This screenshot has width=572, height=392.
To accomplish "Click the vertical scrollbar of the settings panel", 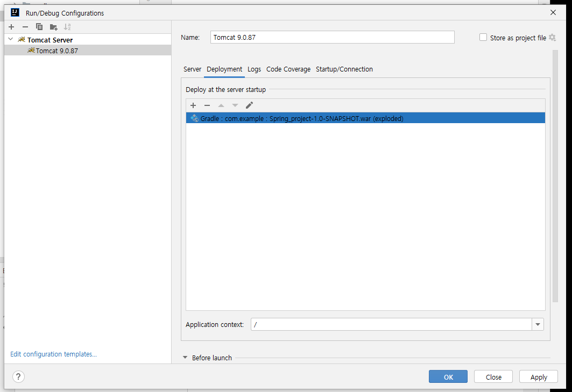I will click(x=555, y=176).
